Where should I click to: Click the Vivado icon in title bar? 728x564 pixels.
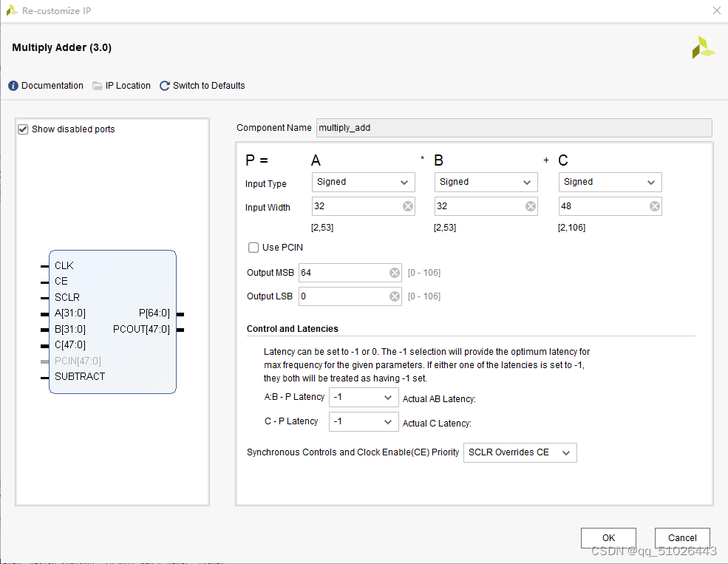pyautogui.click(x=12, y=10)
